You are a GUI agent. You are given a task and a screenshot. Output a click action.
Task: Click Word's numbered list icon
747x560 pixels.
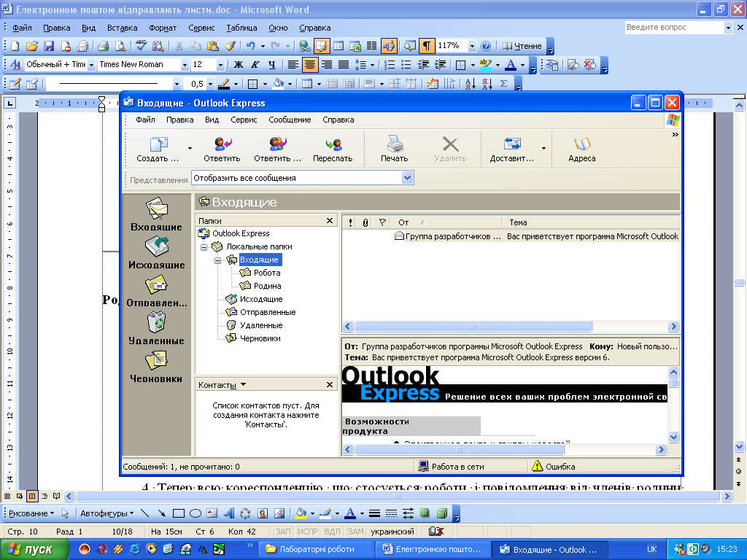click(390, 65)
